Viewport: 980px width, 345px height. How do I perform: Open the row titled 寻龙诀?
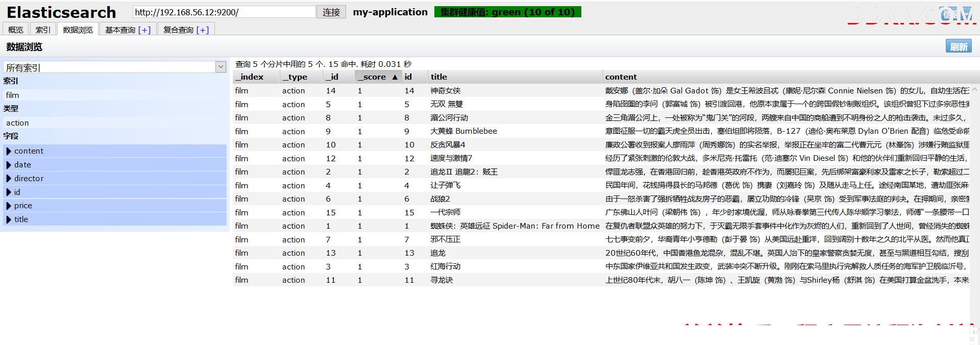(x=601, y=280)
